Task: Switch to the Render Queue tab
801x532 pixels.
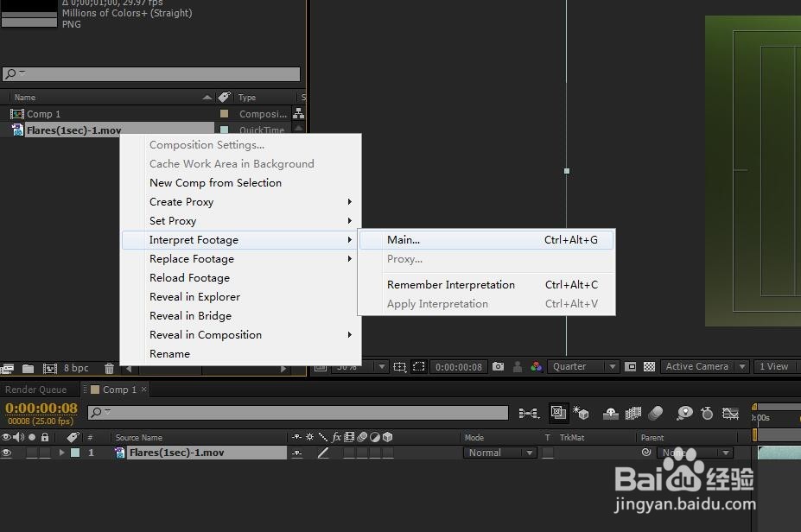Action: (x=35, y=389)
